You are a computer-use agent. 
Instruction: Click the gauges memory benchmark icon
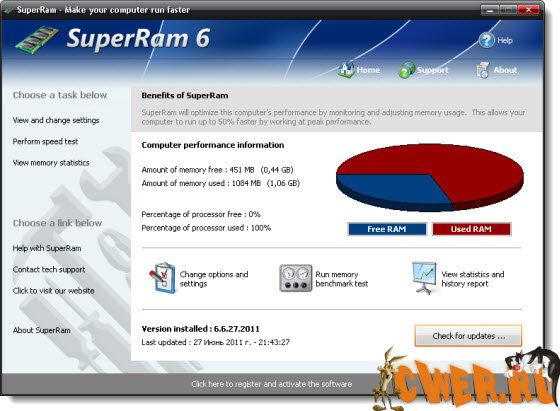click(295, 278)
